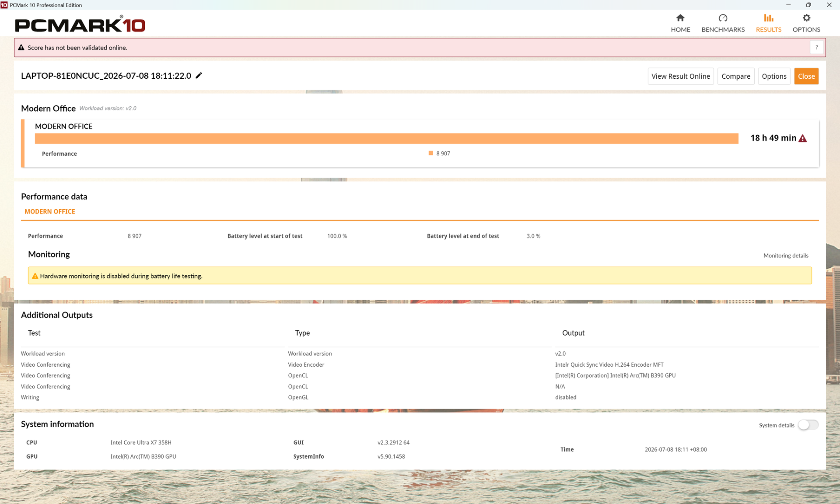Go to the Home section
This screenshot has width=840, height=504.
tap(680, 23)
